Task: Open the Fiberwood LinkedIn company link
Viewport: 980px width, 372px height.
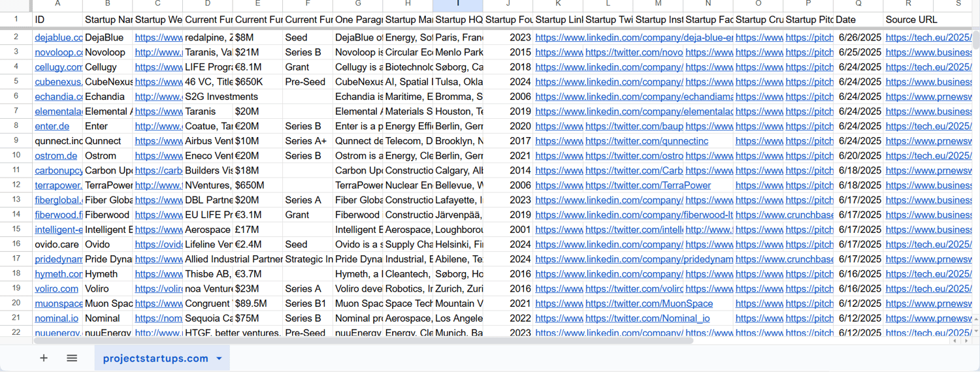Action: 634,215
